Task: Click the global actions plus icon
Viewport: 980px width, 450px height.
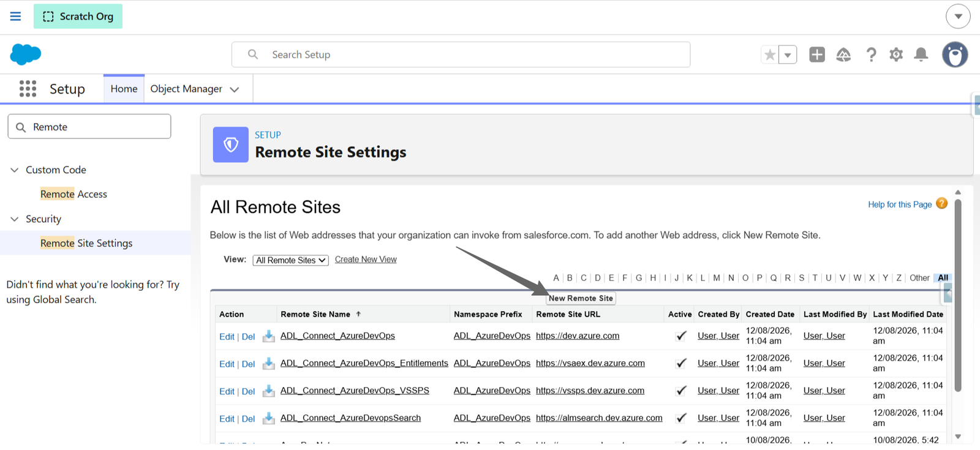Action: tap(817, 54)
